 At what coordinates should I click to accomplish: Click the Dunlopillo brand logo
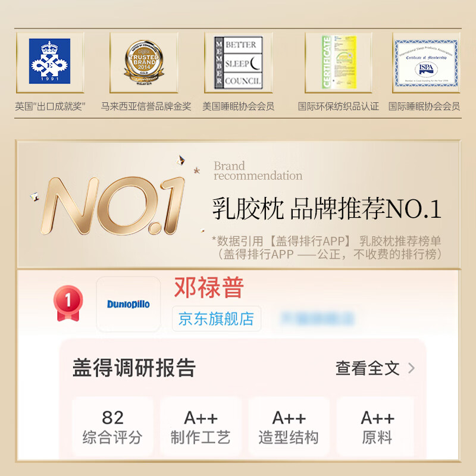click(x=127, y=304)
